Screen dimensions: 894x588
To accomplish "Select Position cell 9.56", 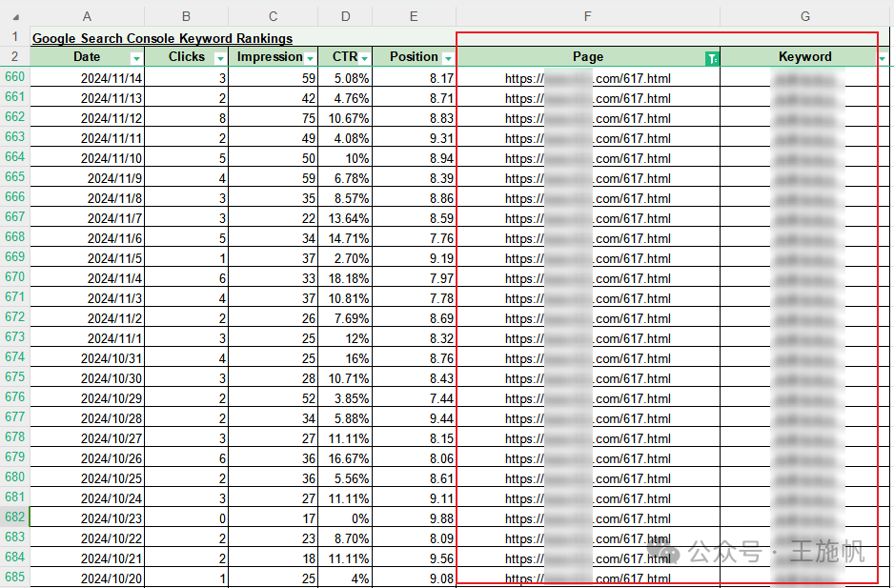I will 414,558.
